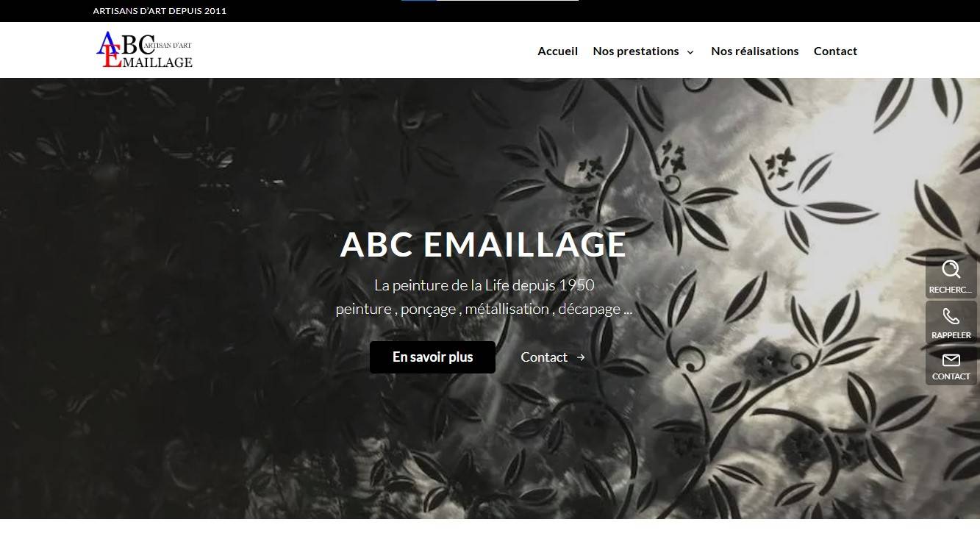Click the En savoir plus button
Image resolution: width=980 pixels, height=547 pixels.
pos(432,357)
